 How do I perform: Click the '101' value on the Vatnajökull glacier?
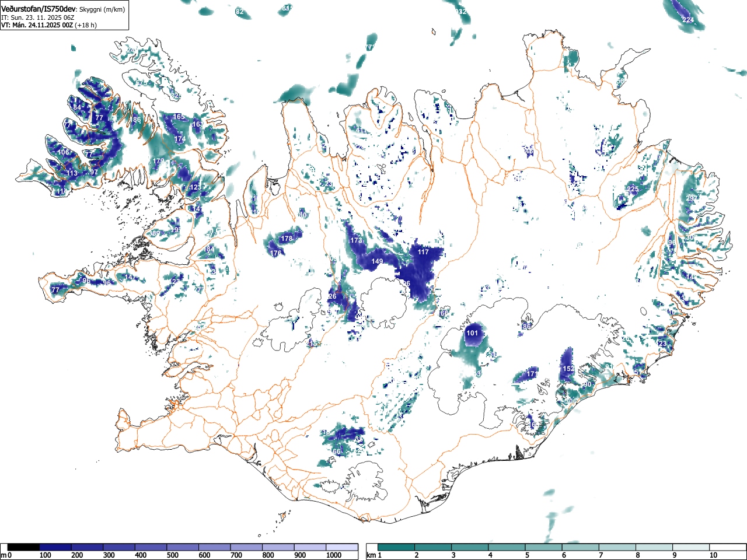[x=473, y=334]
